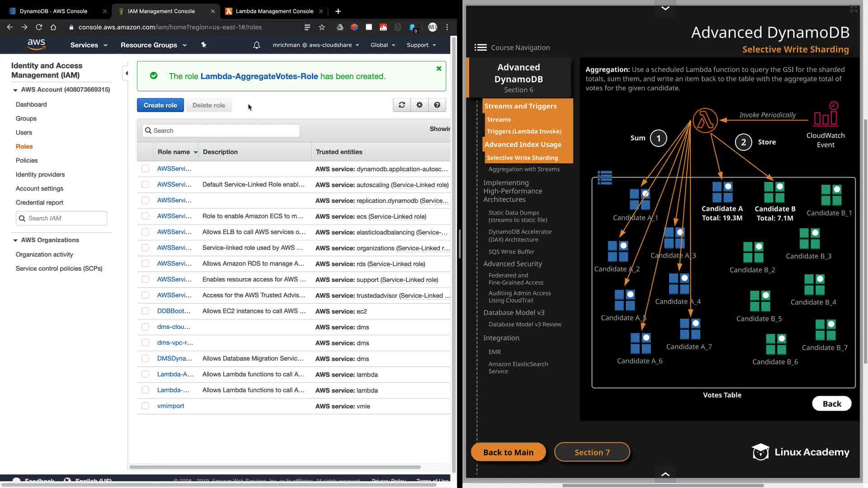The image size is (868, 488).
Task: Click the Lambda function icon in diagram
Action: [x=705, y=121]
